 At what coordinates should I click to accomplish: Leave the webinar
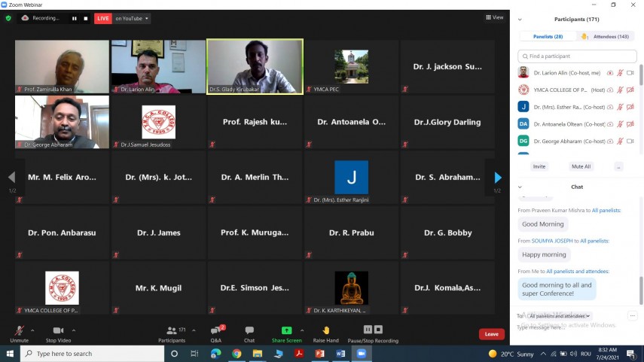tap(492, 334)
